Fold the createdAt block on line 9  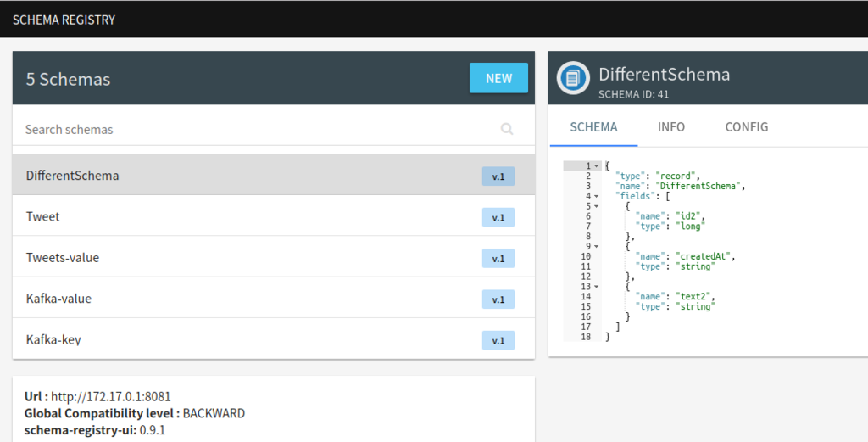click(x=596, y=247)
